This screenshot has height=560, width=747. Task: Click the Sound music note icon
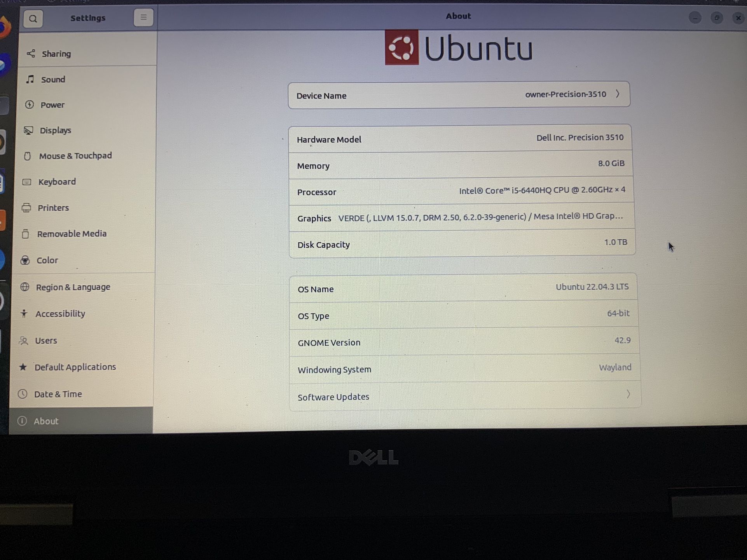[30, 79]
